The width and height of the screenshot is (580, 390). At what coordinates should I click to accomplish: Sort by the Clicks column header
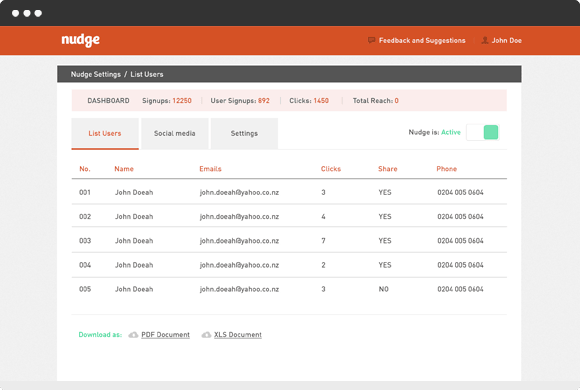coord(331,169)
